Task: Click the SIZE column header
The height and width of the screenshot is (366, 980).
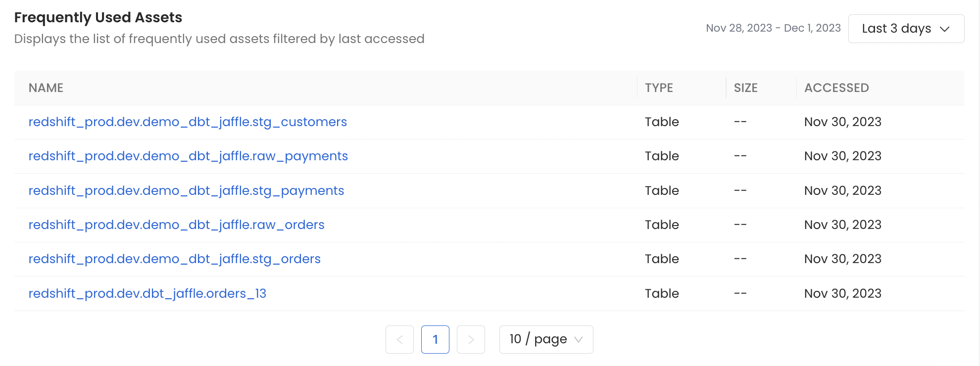Action: 745,88
